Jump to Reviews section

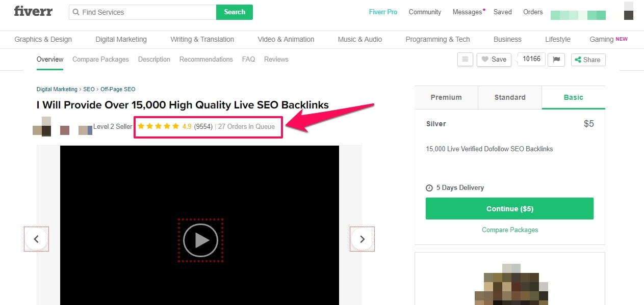276,59
